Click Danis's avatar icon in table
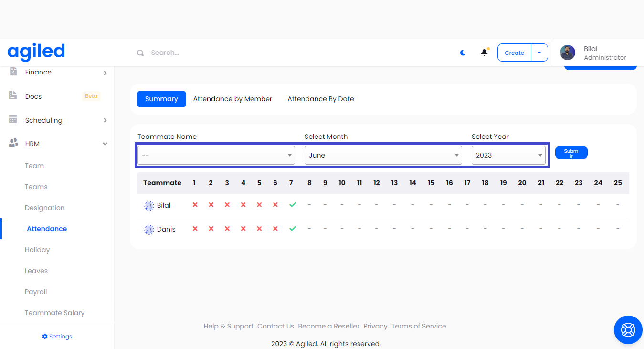The image size is (644, 349). 149,230
